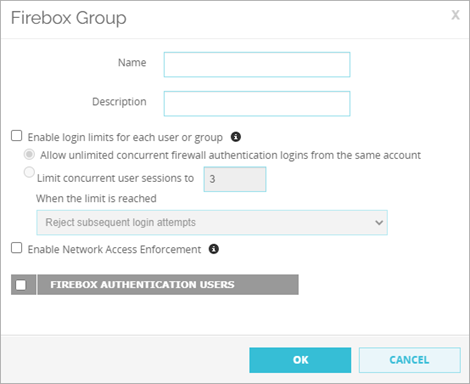The width and height of the screenshot is (470, 384).
Task: Click the 'When the limit is reached' label
Action: (96, 199)
